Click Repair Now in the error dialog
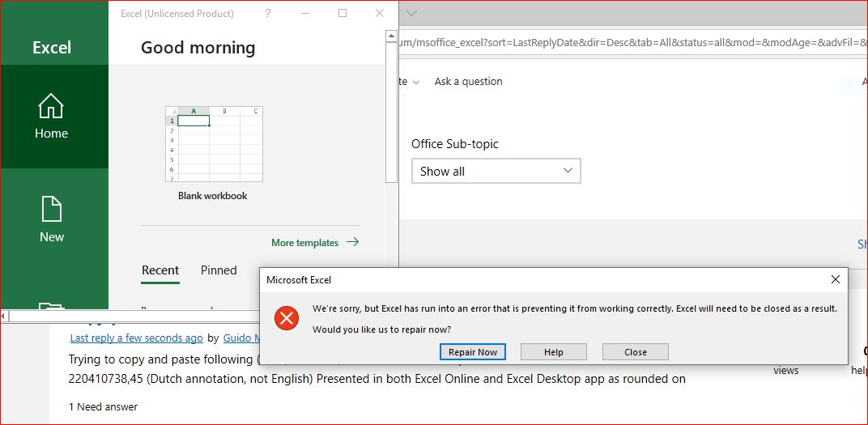 click(472, 352)
